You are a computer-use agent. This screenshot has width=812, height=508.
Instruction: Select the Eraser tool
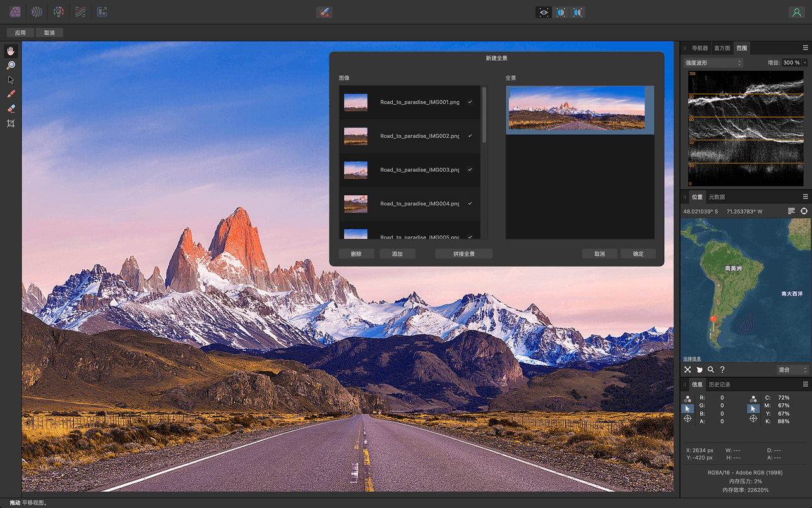[10, 109]
